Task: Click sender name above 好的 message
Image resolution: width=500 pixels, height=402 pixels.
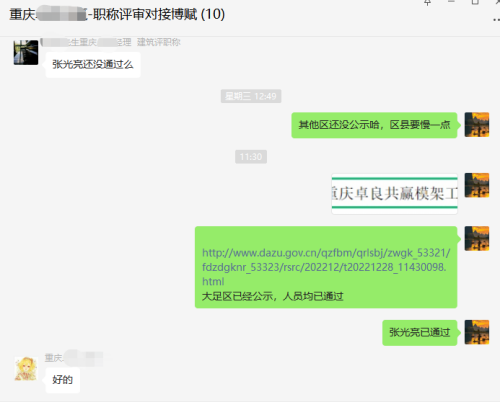Action: pyautogui.click(x=77, y=358)
